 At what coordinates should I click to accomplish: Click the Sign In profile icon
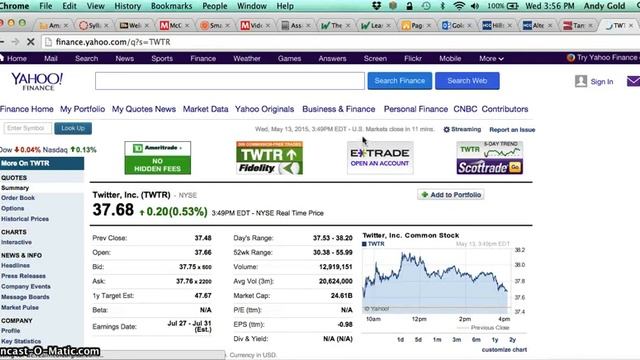[x=581, y=81]
